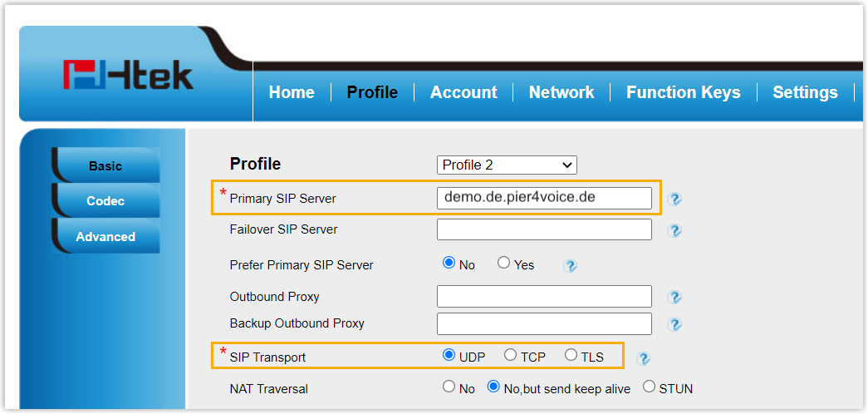The width and height of the screenshot is (868, 414).
Task: Choose TLS as SIP Transport
Action: click(x=571, y=356)
